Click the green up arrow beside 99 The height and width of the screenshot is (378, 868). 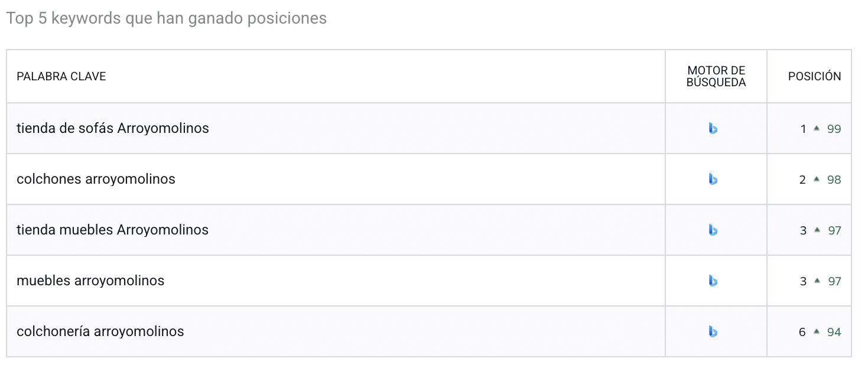click(x=817, y=128)
